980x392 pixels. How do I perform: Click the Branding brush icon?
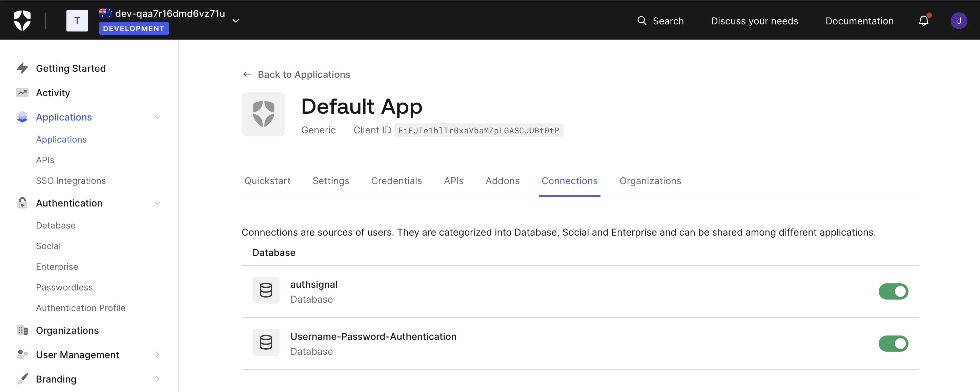22,379
